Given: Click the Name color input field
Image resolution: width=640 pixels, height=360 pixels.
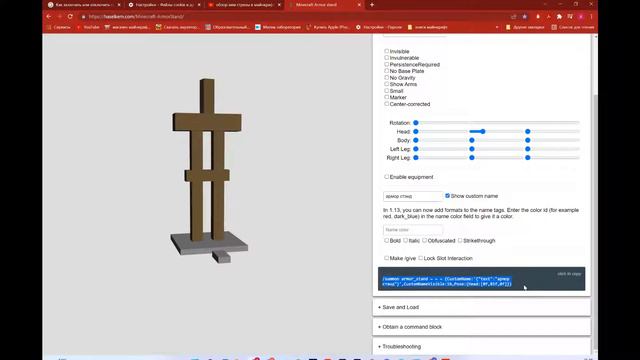Looking at the screenshot, I should click(413, 230).
